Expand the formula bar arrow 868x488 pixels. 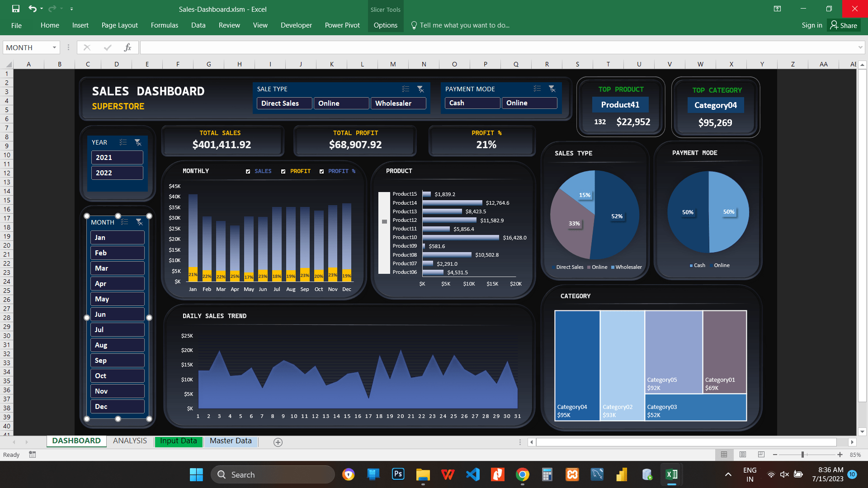(x=860, y=47)
